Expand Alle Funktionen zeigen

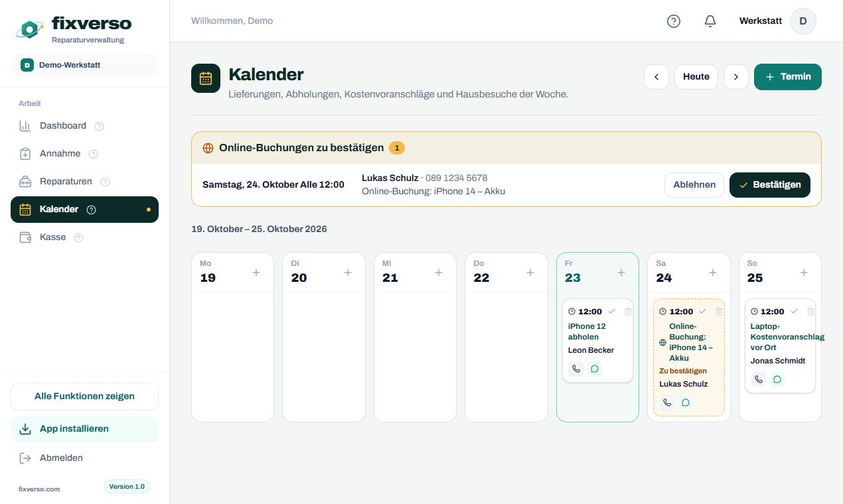84,397
